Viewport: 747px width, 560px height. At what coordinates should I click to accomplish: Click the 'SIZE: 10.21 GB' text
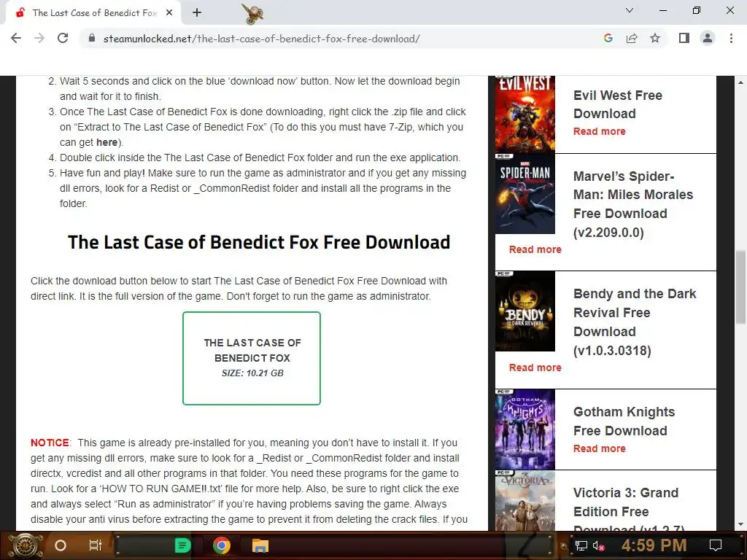click(252, 373)
